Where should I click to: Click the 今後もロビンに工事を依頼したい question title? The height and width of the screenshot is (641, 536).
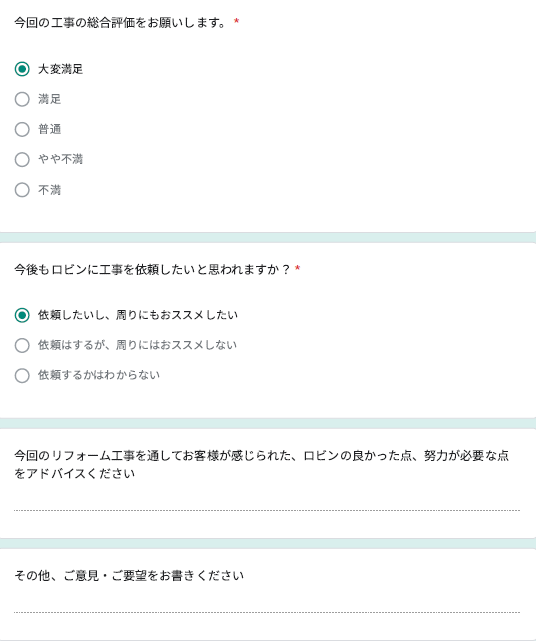tap(152, 269)
